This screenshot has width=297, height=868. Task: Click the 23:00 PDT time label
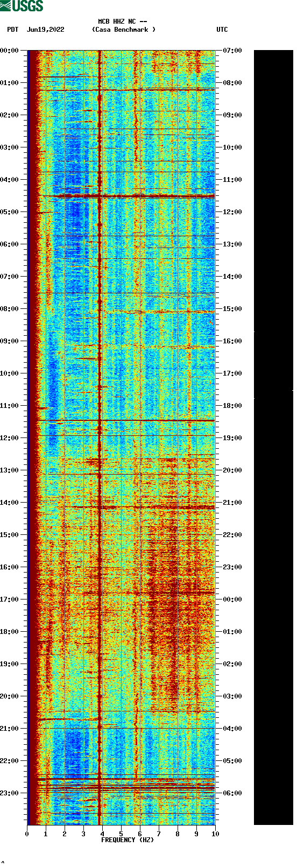pyautogui.click(x=9, y=793)
